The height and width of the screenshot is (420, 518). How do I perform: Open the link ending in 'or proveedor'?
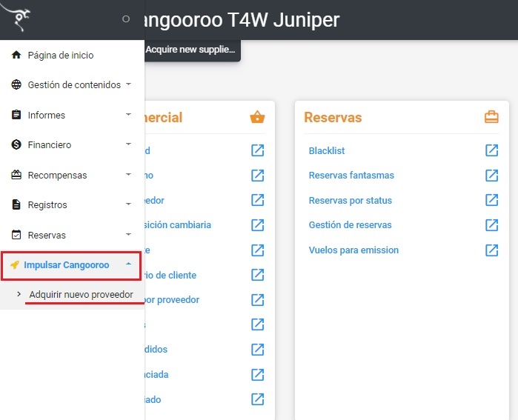click(172, 300)
